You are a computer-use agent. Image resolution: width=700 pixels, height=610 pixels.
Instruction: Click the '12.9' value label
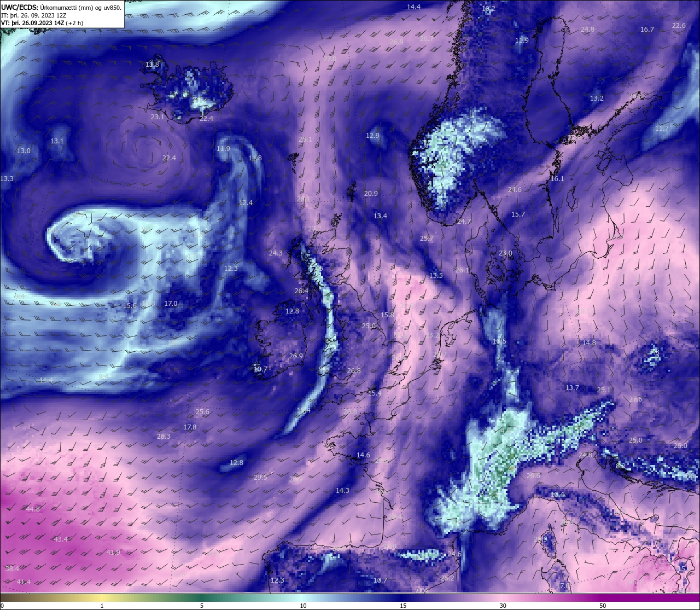pos(372,136)
